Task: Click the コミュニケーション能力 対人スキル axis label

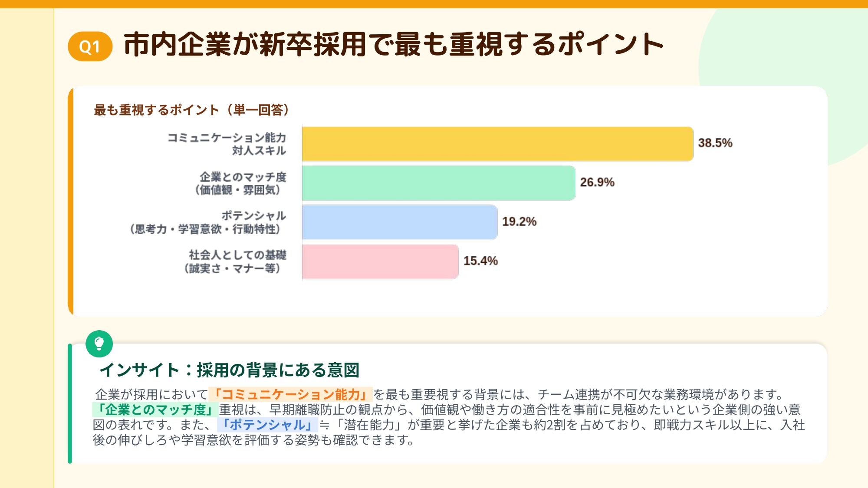Action: 227,144
